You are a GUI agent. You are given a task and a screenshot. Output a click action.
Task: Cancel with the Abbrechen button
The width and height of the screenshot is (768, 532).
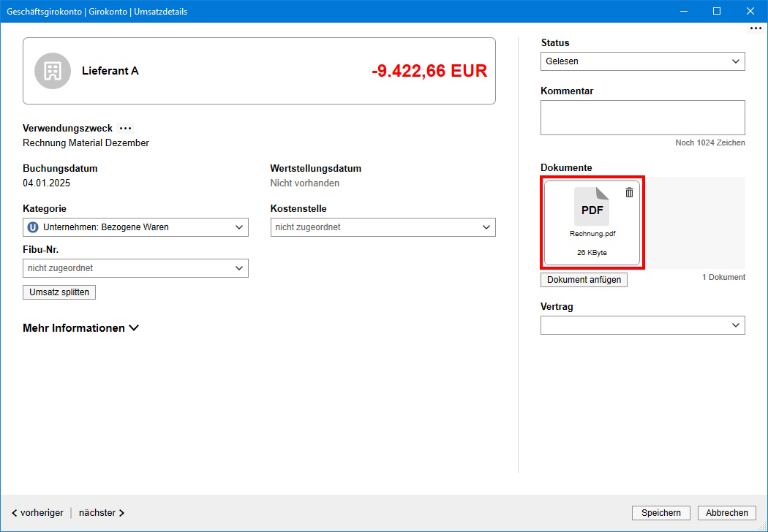tap(727, 513)
